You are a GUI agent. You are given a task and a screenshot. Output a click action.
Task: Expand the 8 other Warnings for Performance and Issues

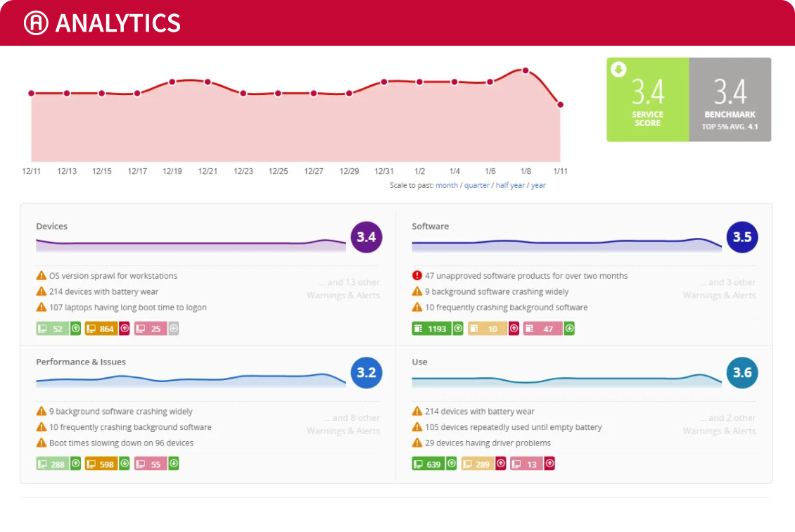pyautogui.click(x=343, y=424)
